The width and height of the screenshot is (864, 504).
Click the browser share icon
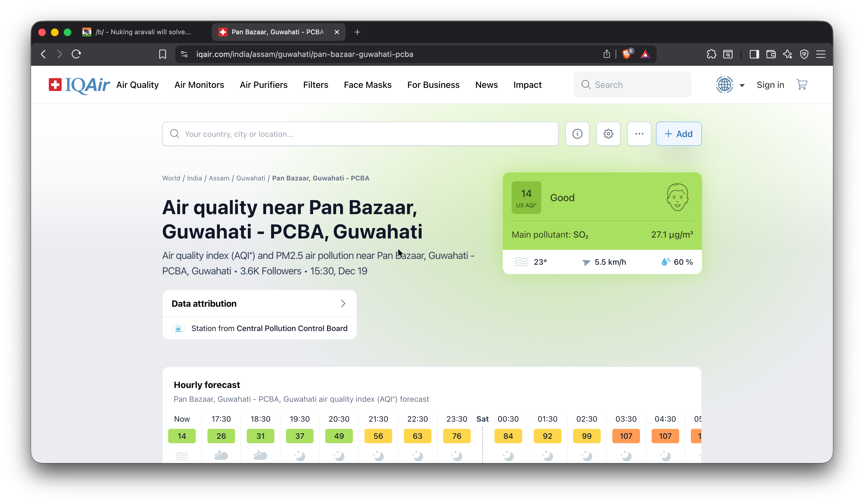pos(607,54)
